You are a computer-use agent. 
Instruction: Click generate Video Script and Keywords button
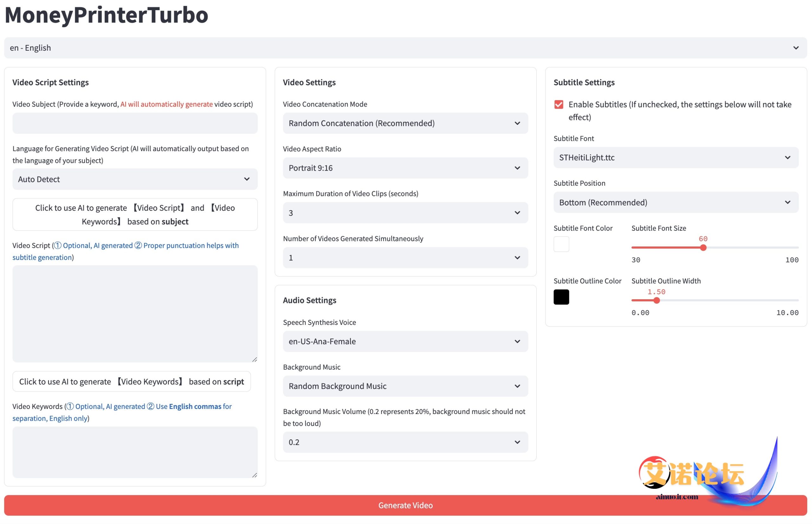135,214
